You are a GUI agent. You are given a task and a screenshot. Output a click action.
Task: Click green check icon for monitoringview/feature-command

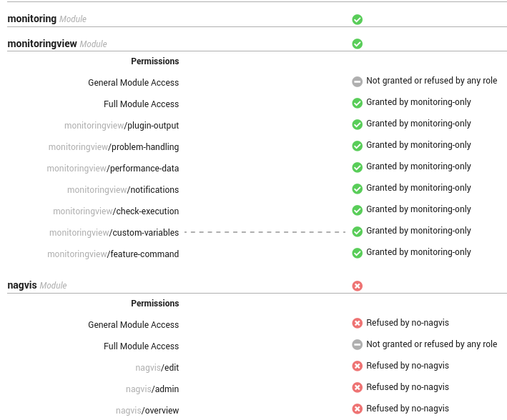(357, 253)
